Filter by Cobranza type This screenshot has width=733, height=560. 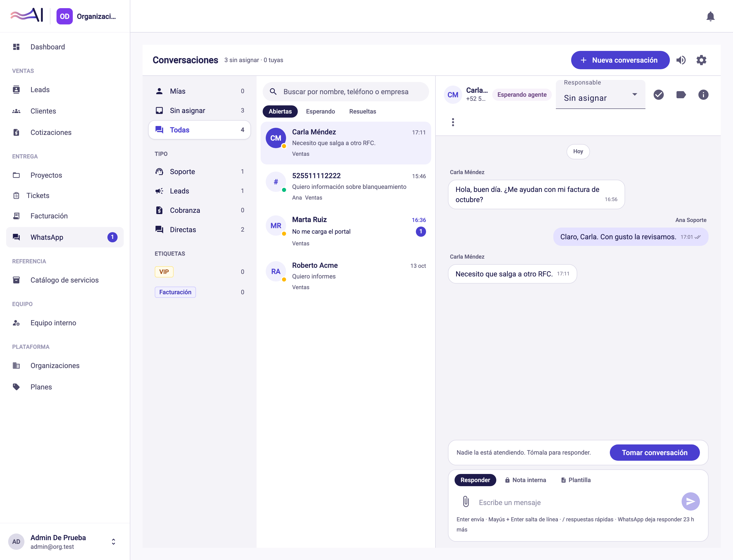pyautogui.click(x=199, y=210)
